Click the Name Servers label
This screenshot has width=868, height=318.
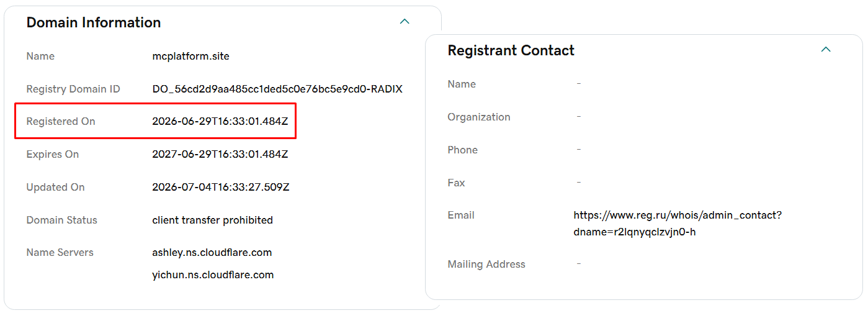click(x=60, y=252)
